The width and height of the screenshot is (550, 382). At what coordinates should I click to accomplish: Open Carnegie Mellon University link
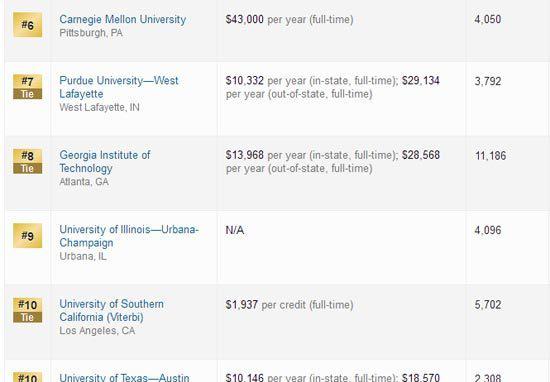tap(122, 19)
